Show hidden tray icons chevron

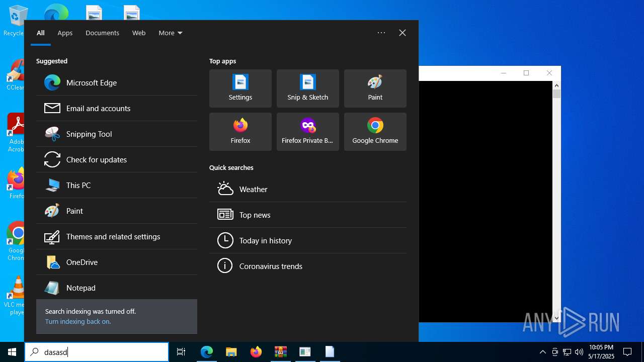[542, 352]
